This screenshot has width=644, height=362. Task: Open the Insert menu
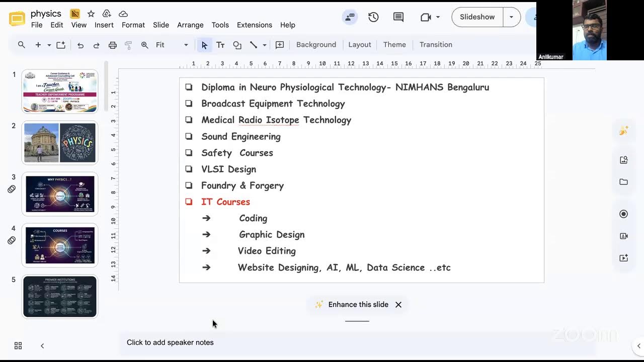(104, 25)
